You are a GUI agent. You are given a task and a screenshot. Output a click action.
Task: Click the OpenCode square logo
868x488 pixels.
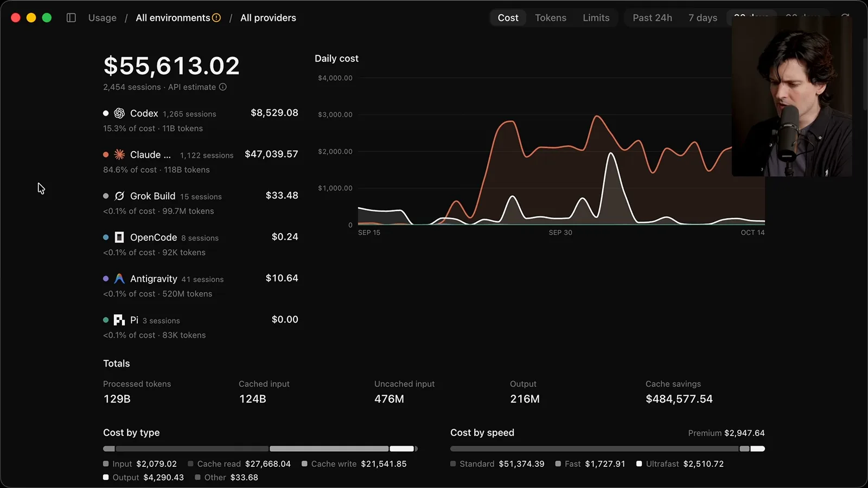[119, 237]
